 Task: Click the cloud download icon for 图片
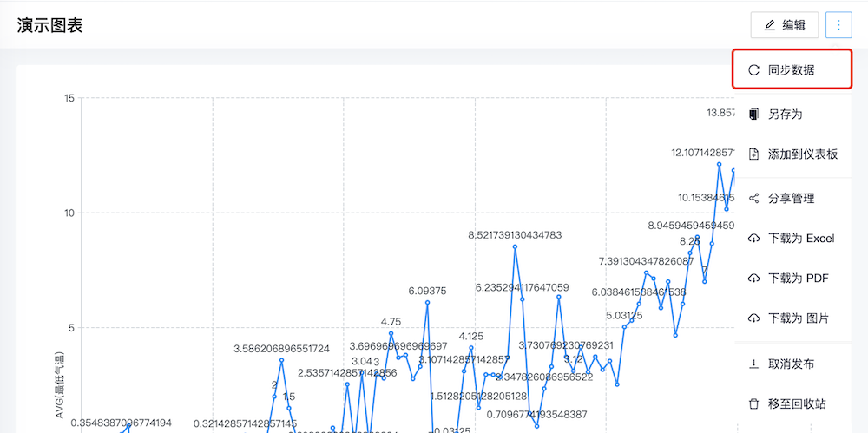click(x=753, y=318)
